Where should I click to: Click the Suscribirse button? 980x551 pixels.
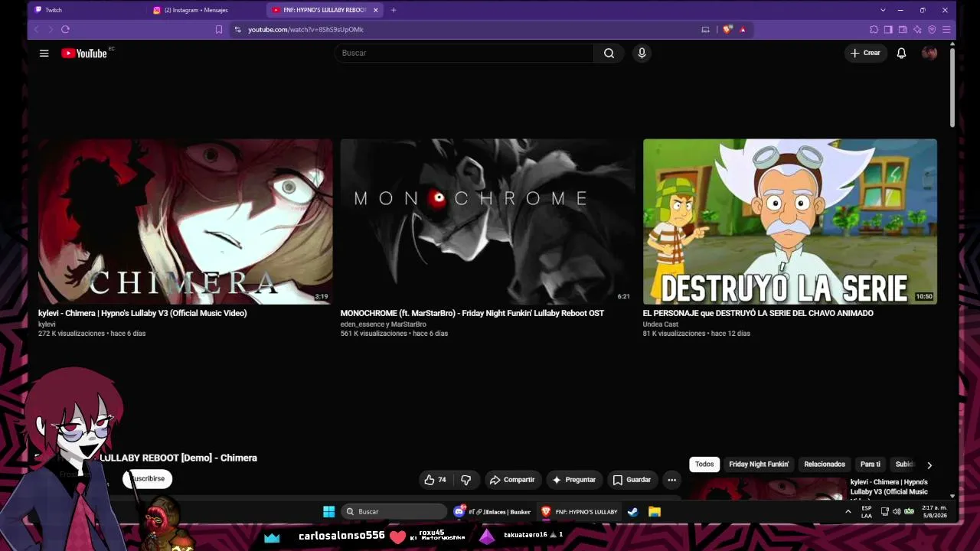pos(148,479)
